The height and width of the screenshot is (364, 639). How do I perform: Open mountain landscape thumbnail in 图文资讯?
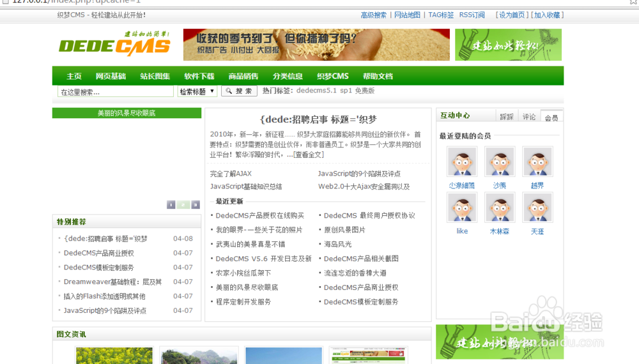click(x=199, y=356)
